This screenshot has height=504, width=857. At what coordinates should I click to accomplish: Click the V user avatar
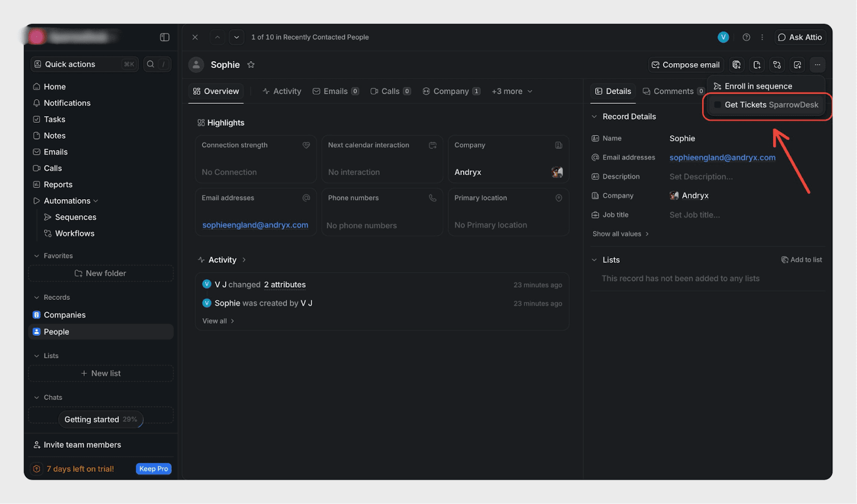(723, 37)
